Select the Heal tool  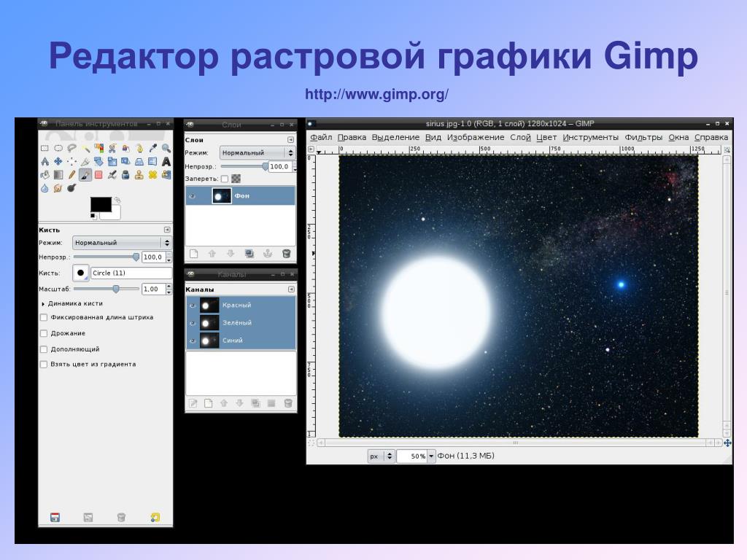pyautogui.click(x=152, y=175)
